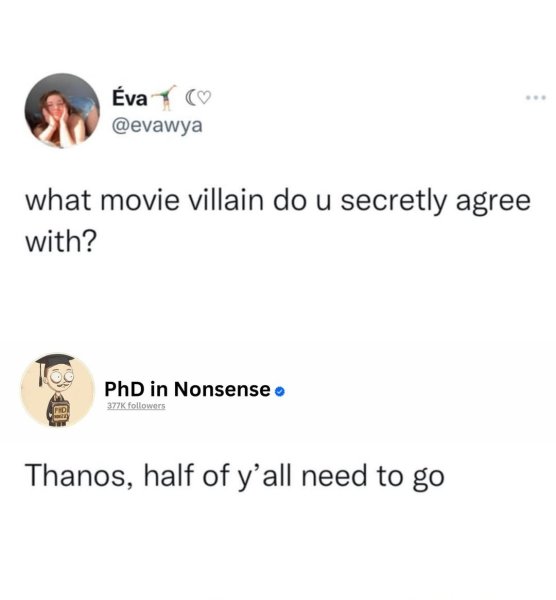Click the cartwheel emoji beside Éva

(x=163, y=98)
